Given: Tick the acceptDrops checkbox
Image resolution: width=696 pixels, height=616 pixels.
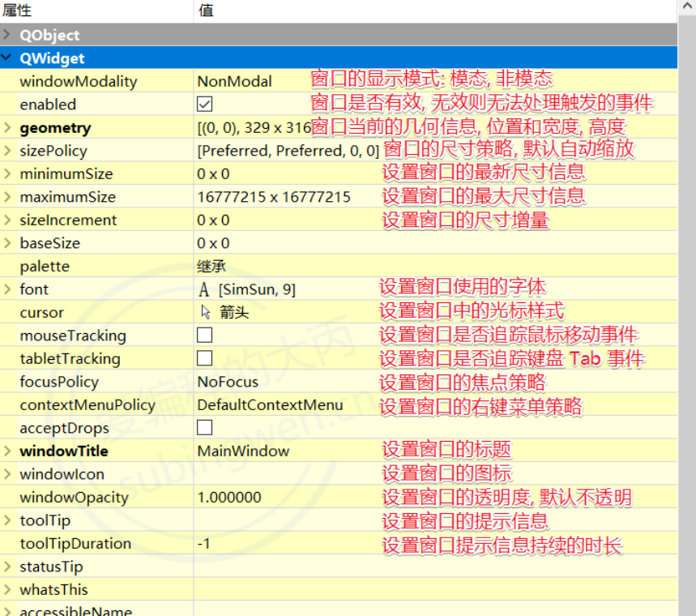Looking at the screenshot, I should point(205,427).
